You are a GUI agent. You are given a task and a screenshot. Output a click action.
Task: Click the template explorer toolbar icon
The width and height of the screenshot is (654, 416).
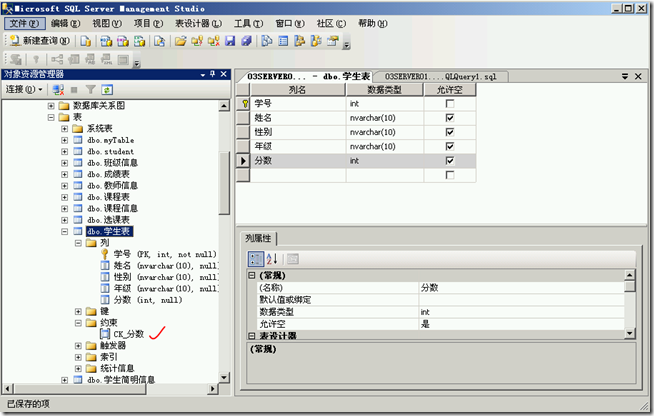316,41
